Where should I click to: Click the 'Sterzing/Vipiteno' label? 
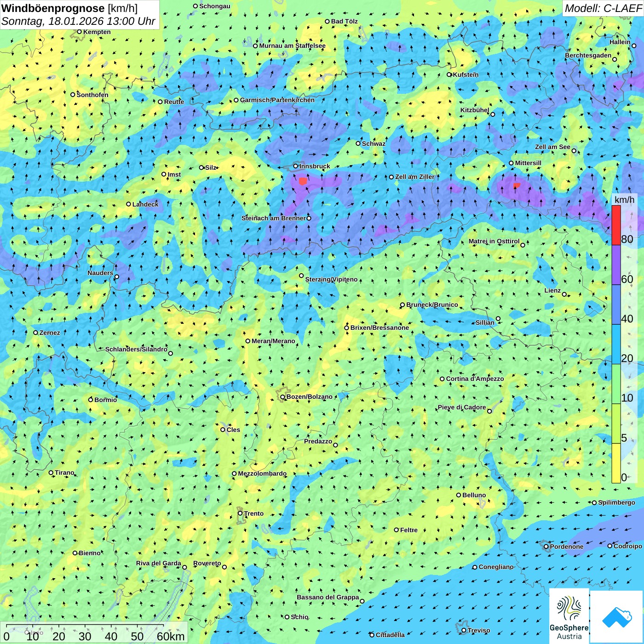point(331,279)
